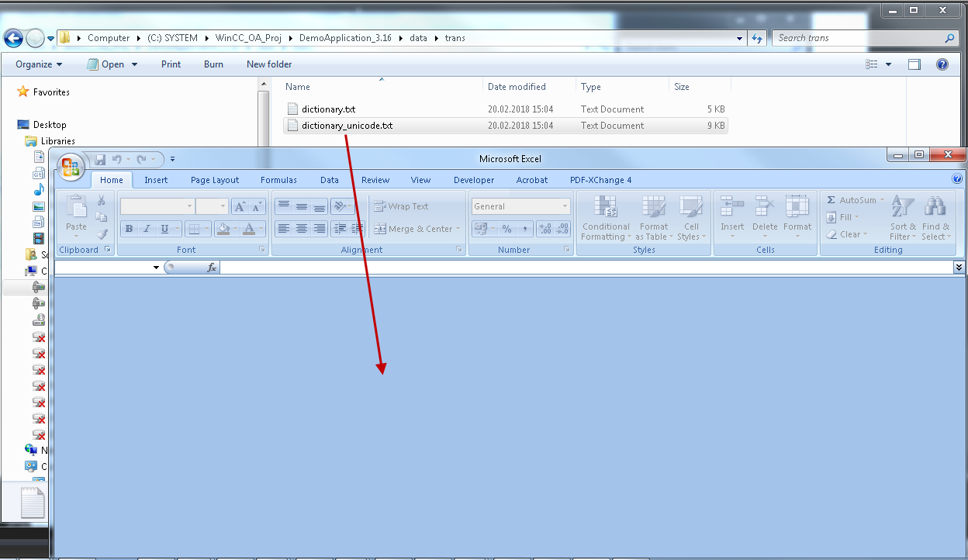Select dictionary.txt in Explorer window
Viewport: 968px width, 560px height.
click(x=329, y=109)
